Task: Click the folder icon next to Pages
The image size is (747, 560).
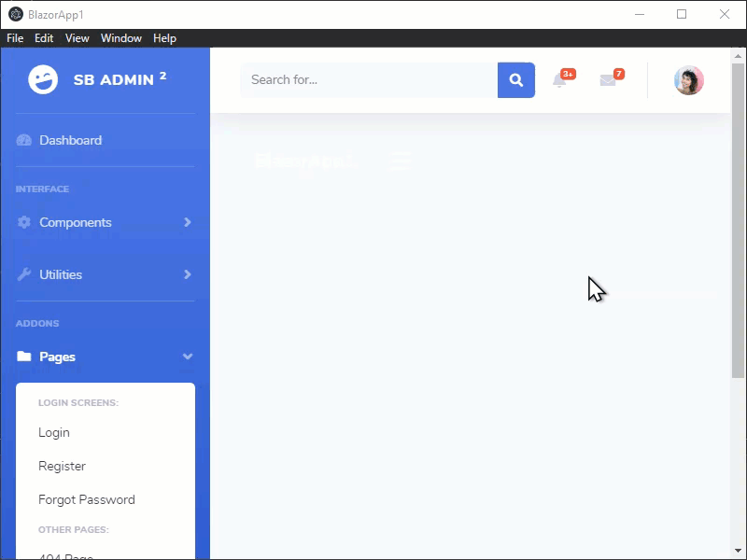Action: click(x=23, y=357)
